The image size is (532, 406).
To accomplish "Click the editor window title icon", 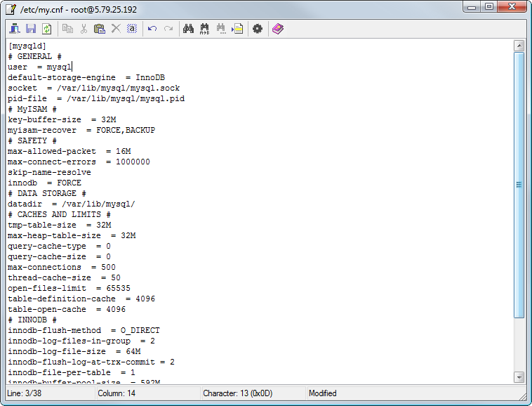I will 11,9.
